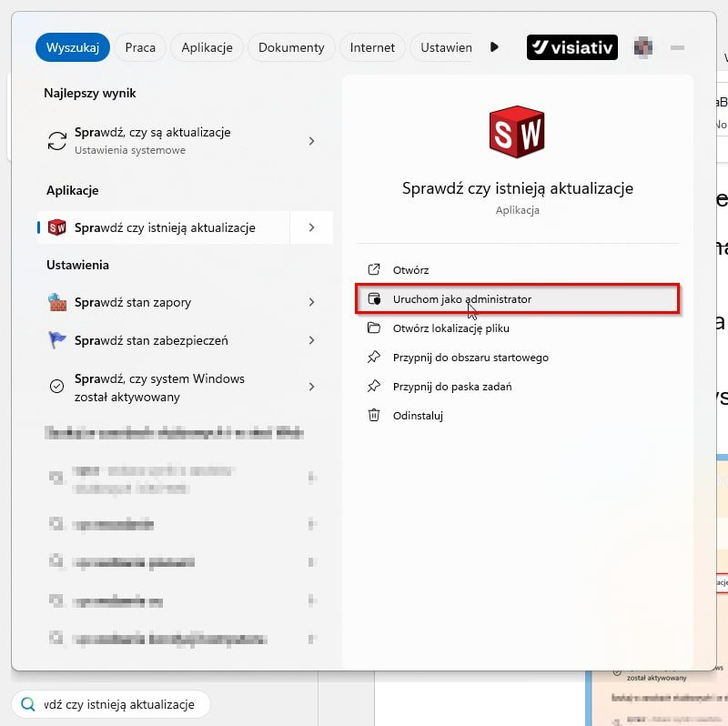
Task: Click the trash bin uninstall icon
Action: (374, 415)
